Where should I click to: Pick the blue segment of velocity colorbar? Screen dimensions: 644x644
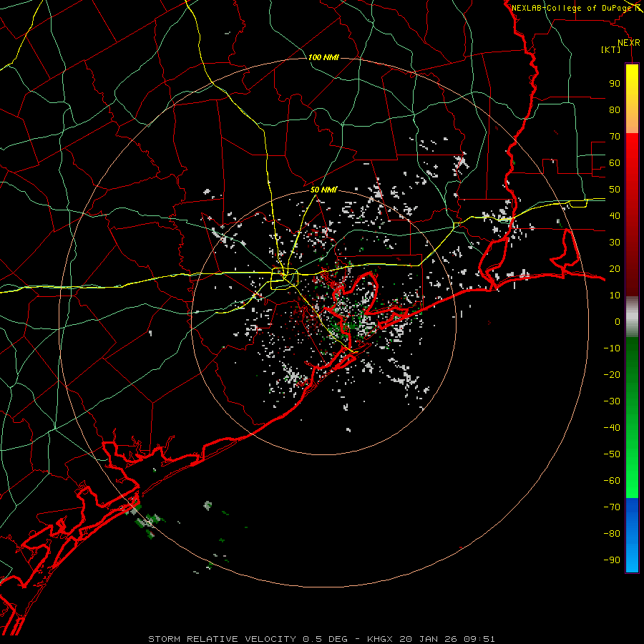click(x=632, y=535)
